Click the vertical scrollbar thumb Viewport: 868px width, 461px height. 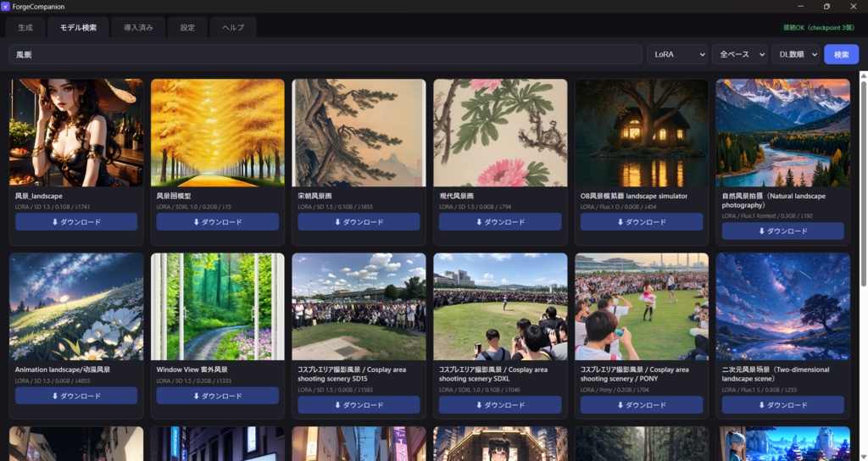[864, 183]
